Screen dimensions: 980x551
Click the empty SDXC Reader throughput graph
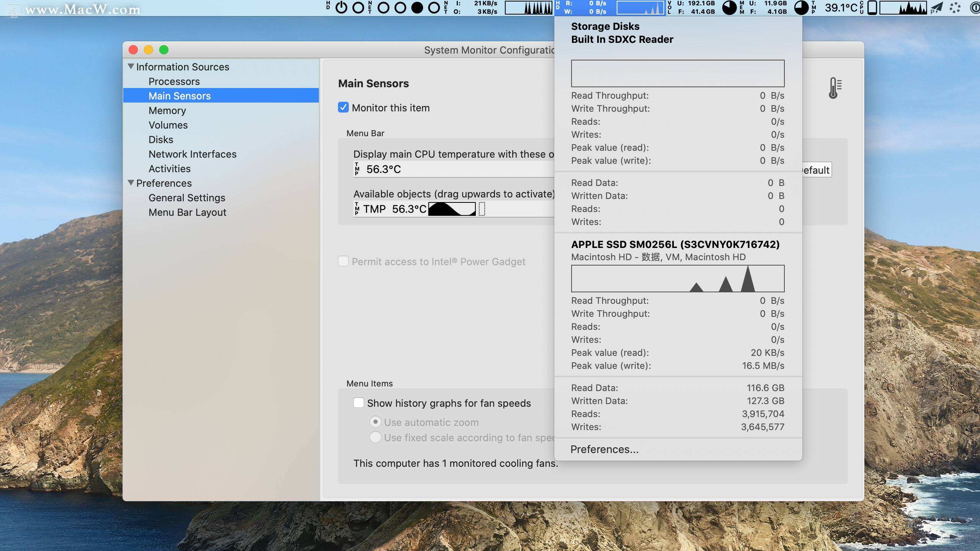(x=678, y=73)
